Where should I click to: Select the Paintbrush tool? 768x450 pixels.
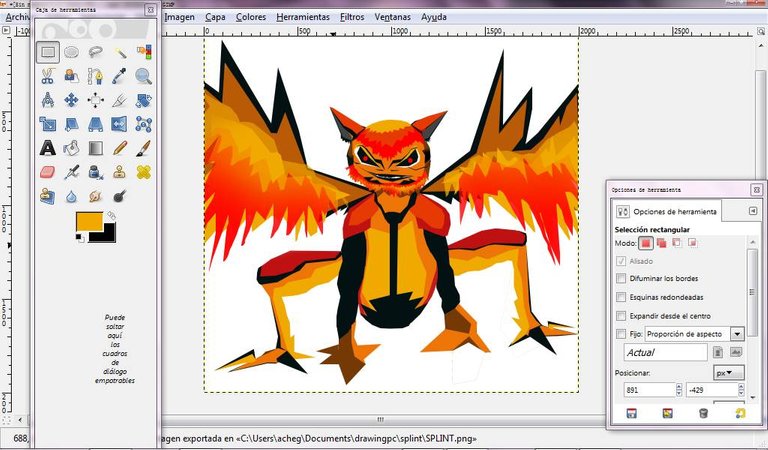[x=144, y=148]
